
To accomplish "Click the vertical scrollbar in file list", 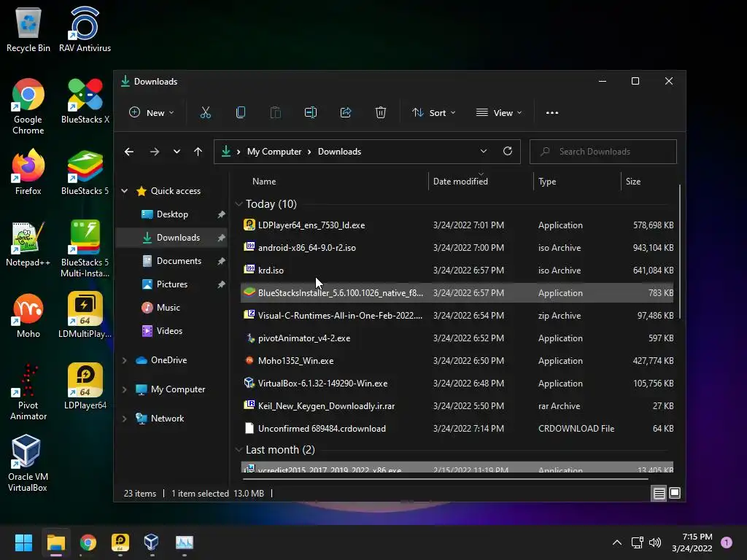I will tap(680, 252).
